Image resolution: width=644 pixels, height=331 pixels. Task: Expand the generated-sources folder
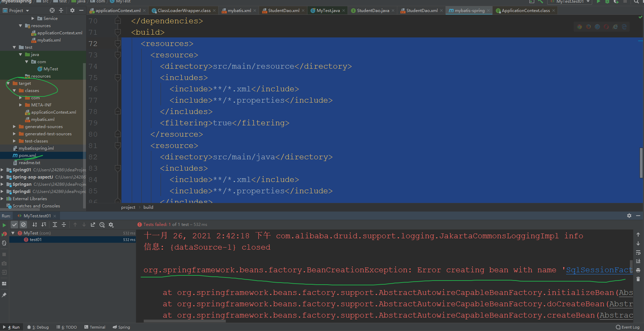[x=14, y=127]
